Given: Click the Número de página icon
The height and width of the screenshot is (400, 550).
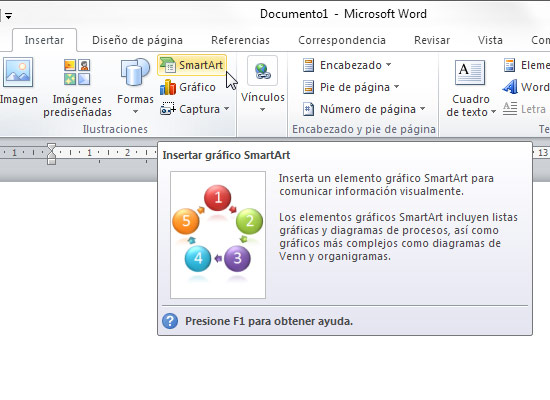Looking at the screenshot, I should point(308,109).
